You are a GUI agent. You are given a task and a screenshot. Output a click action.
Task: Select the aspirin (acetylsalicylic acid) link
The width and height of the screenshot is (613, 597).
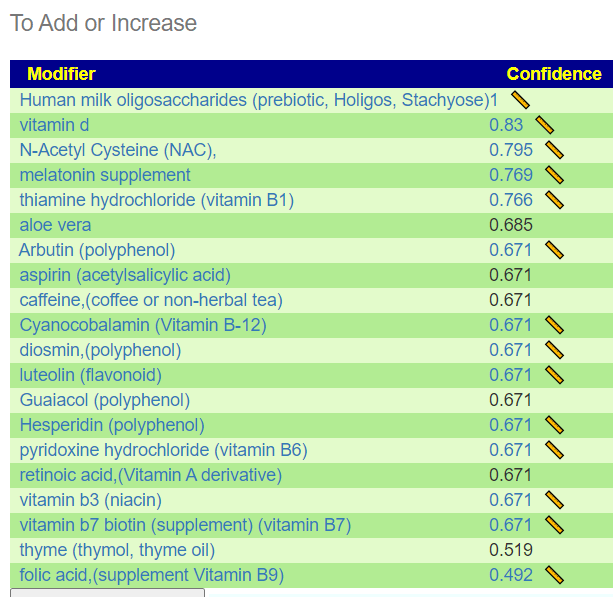pyautogui.click(x=125, y=275)
